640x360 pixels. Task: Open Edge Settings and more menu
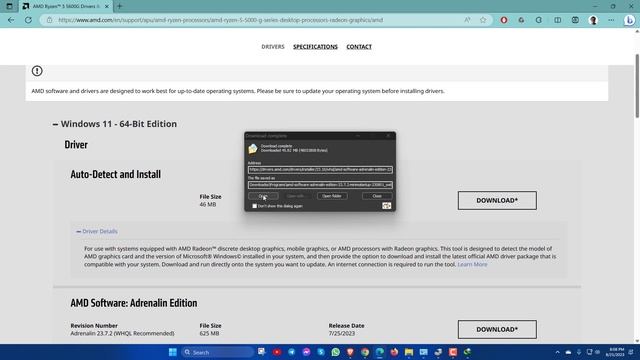coord(611,20)
